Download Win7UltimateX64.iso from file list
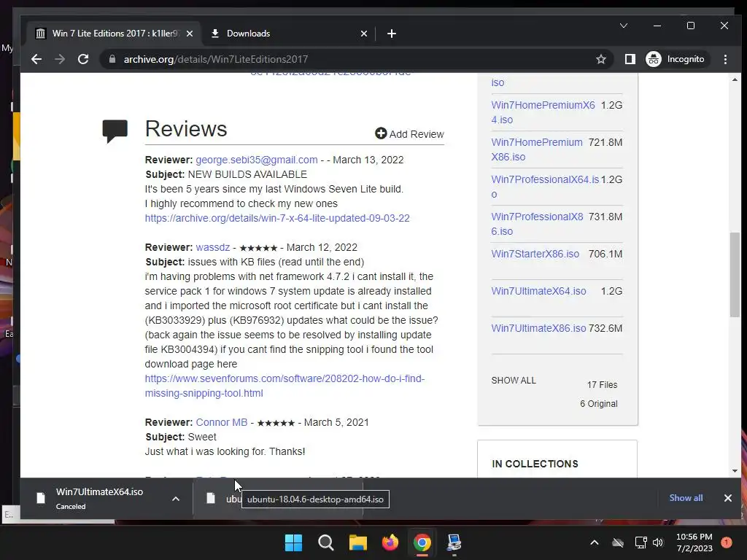This screenshot has height=560, width=747. coord(539,291)
